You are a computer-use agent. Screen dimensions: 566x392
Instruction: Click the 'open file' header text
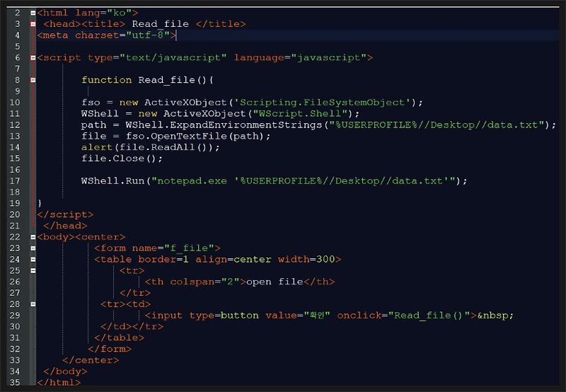click(x=275, y=282)
